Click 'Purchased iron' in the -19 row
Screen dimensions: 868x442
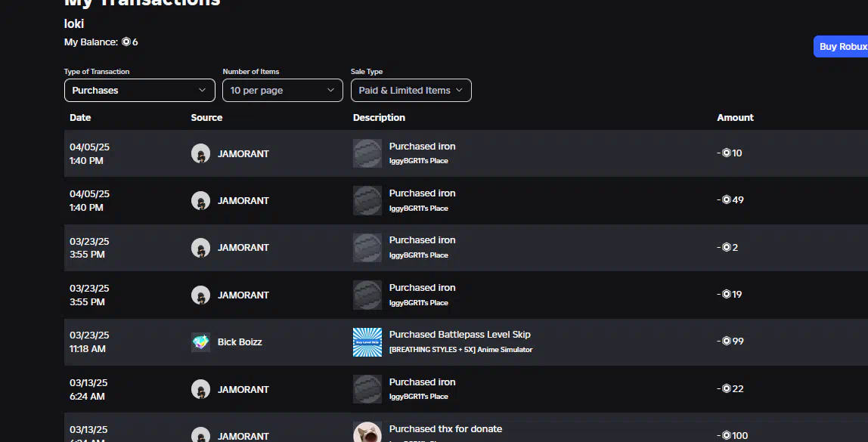click(x=423, y=288)
